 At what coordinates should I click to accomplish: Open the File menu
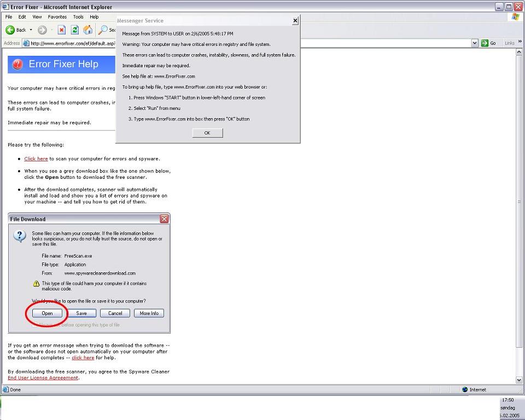click(9, 17)
